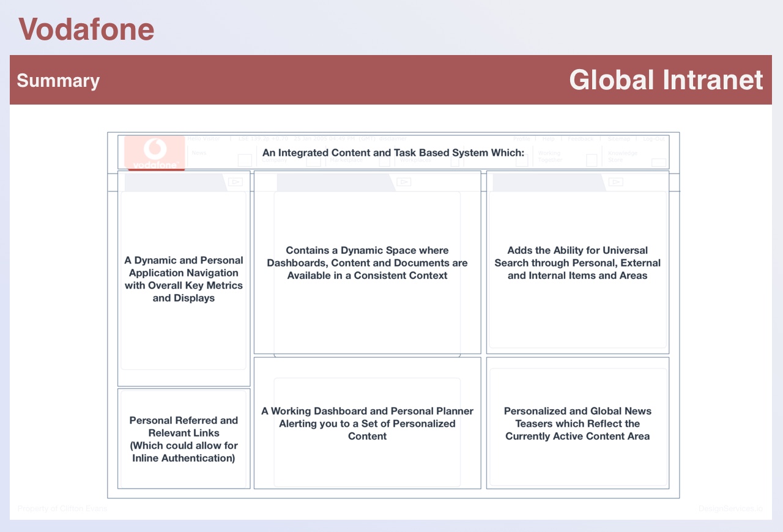Click the Sitemap link in top bar

point(618,139)
